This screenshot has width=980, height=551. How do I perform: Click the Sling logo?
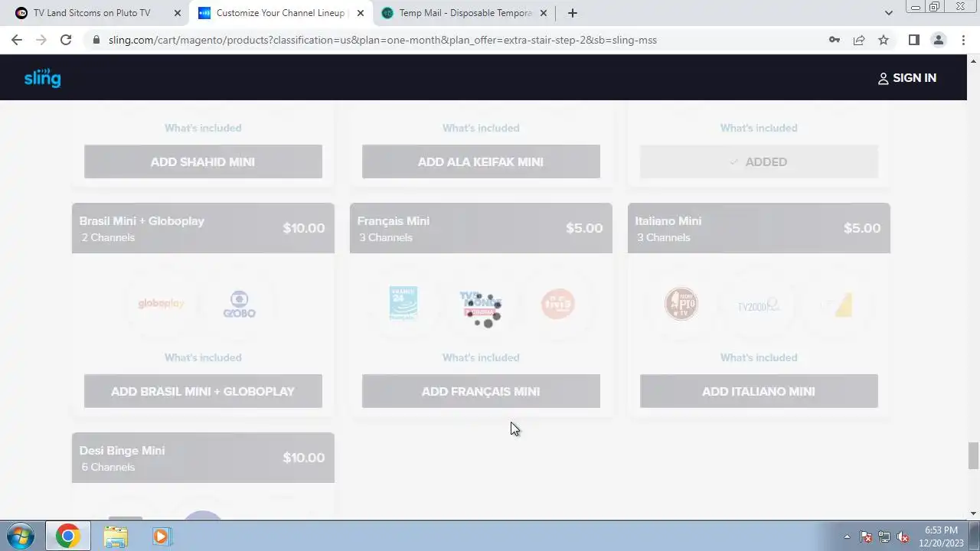click(42, 78)
